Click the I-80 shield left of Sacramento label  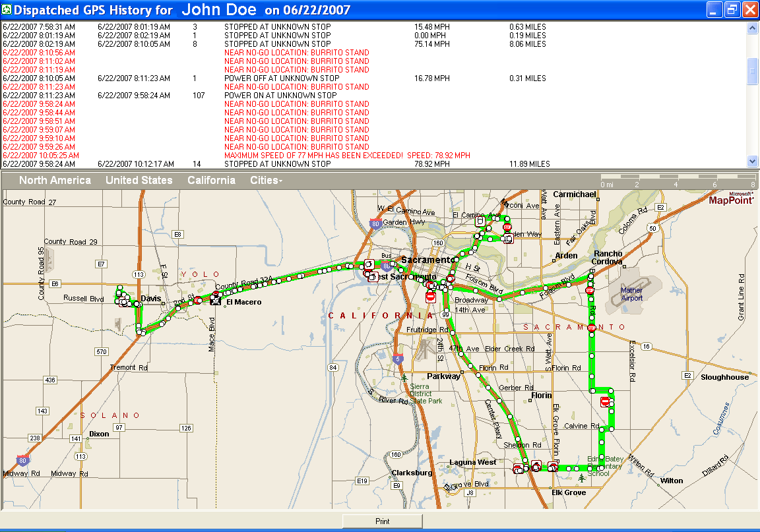pyautogui.click(x=387, y=266)
